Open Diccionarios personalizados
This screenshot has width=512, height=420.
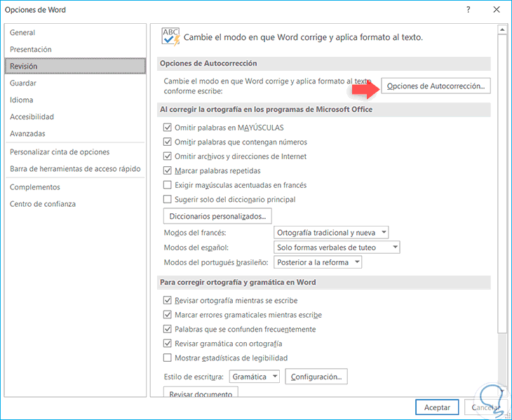click(217, 216)
